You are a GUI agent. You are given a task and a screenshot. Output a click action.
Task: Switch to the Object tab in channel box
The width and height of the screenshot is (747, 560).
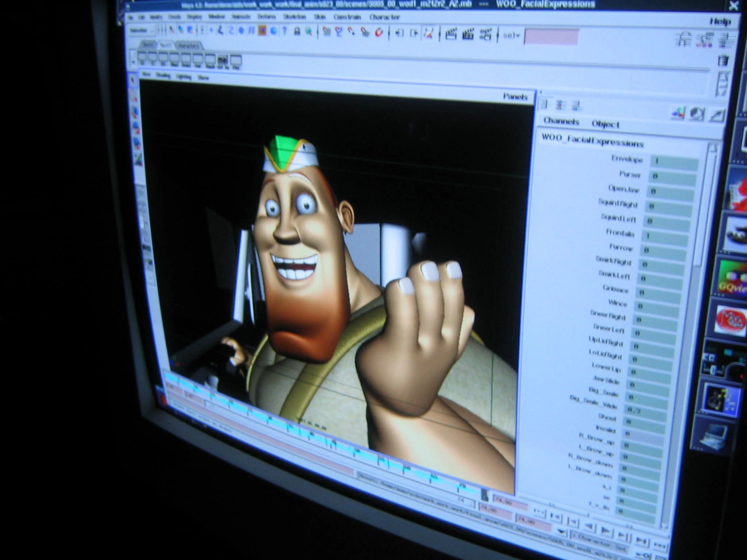605,124
